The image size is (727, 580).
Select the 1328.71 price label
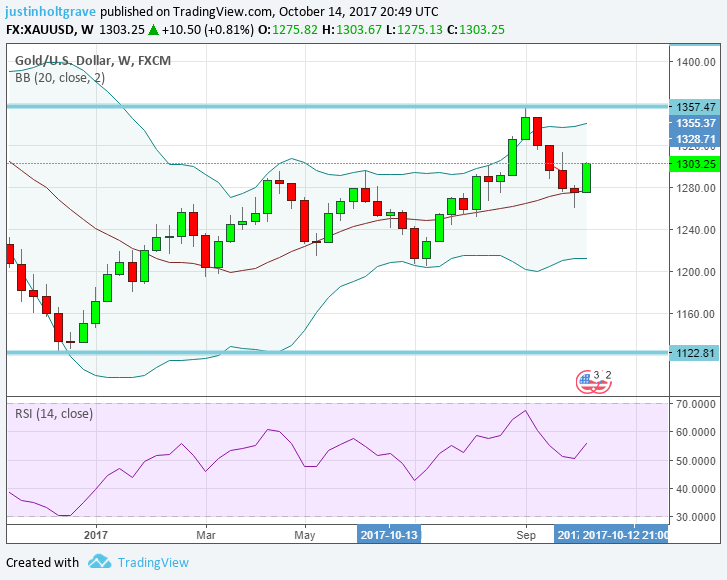(x=695, y=139)
